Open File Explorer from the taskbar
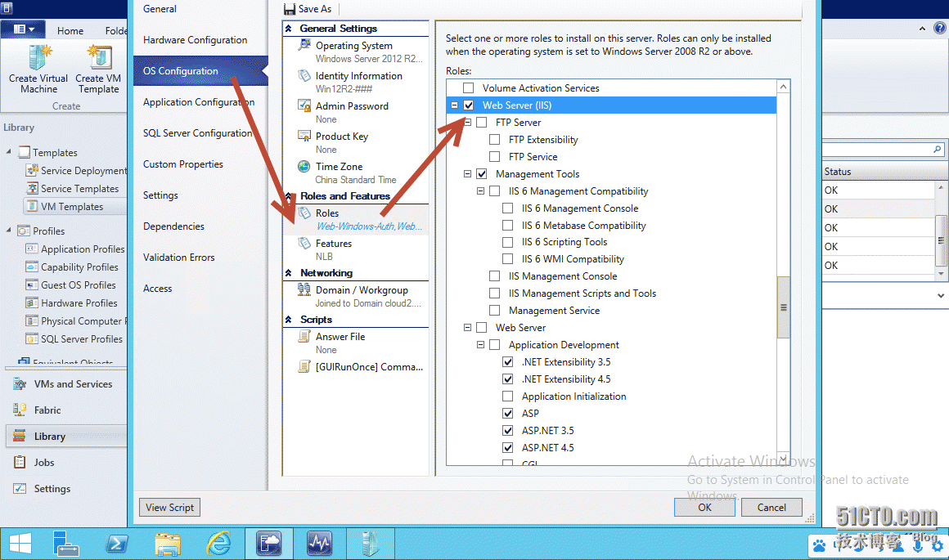This screenshot has height=560, width=949. point(168,543)
